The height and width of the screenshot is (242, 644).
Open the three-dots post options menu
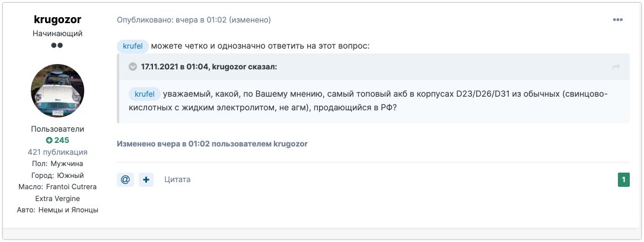[x=617, y=20]
